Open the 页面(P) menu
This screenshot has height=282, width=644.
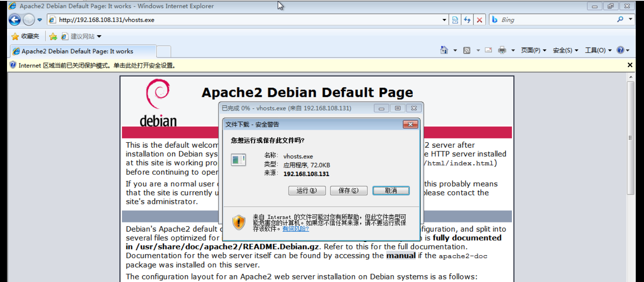click(x=534, y=50)
